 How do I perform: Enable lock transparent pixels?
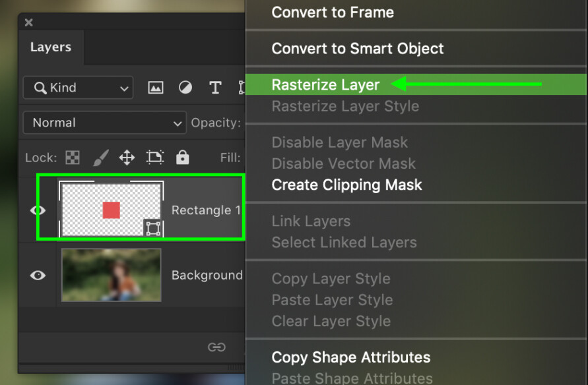tap(73, 158)
